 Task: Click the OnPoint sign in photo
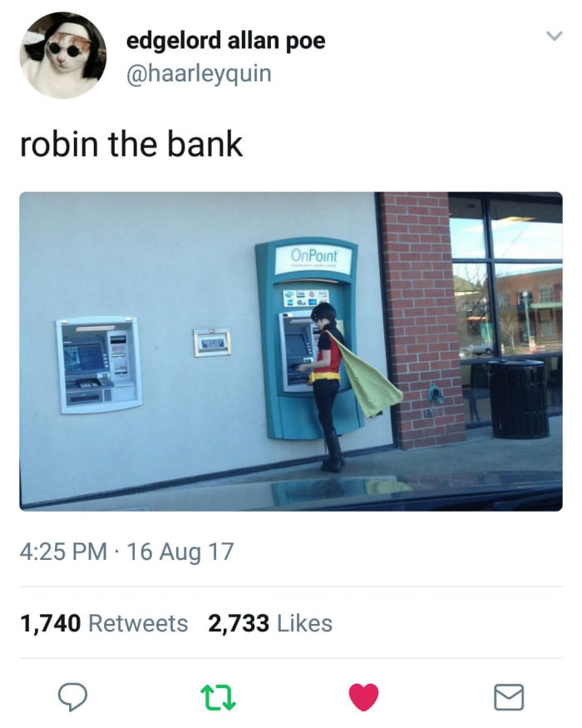pyautogui.click(x=314, y=255)
